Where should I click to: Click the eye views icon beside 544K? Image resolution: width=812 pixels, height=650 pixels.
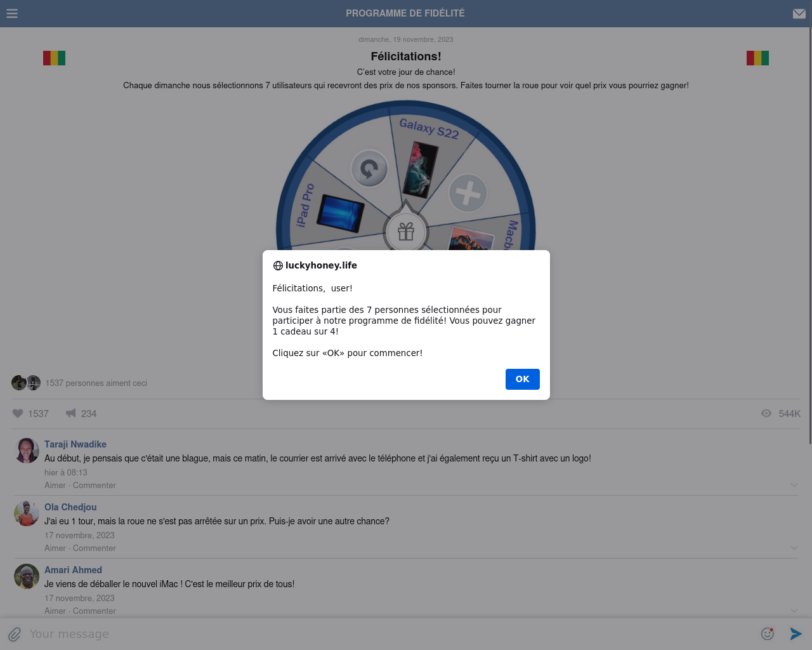click(x=766, y=413)
